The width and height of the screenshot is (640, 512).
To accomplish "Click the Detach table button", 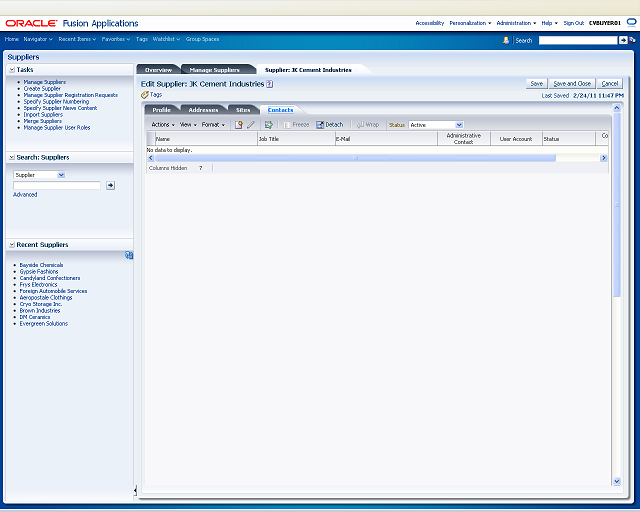I will tap(330, 125).
